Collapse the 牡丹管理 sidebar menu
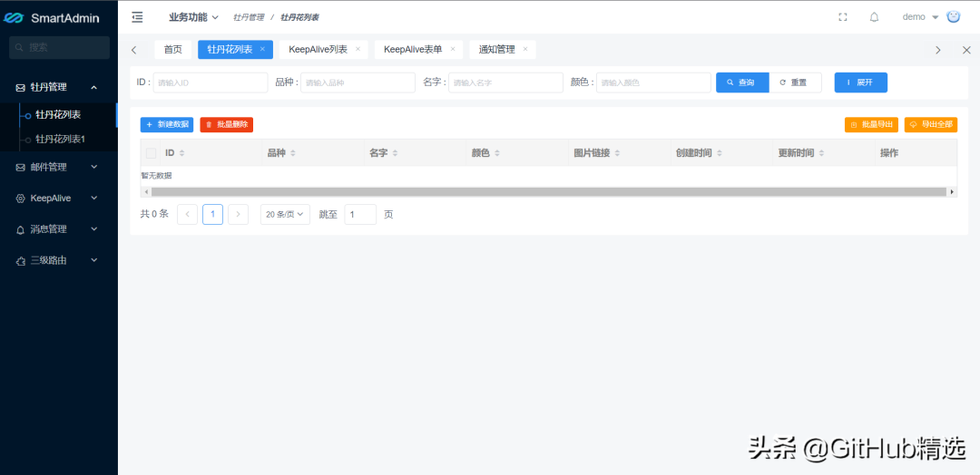 (59, 87)
